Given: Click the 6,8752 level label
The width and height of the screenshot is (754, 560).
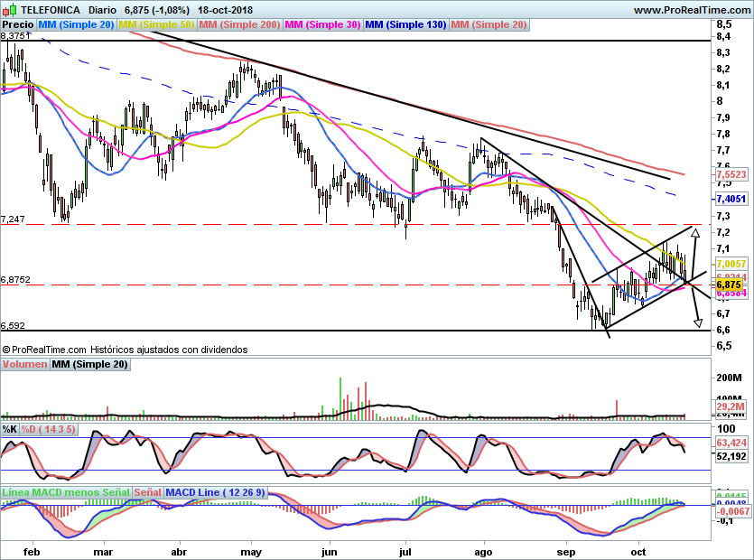Looking at the screenshot, I should click(15, 279).
